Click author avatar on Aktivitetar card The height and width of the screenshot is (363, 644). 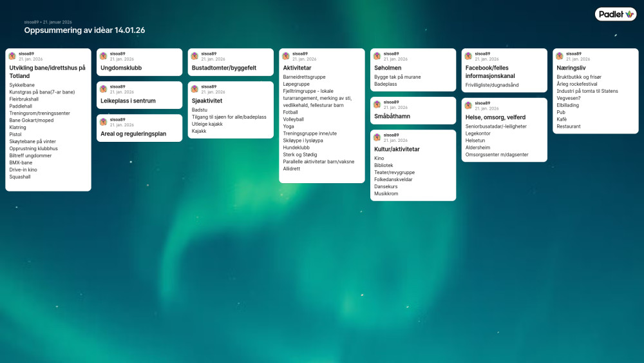286,56
